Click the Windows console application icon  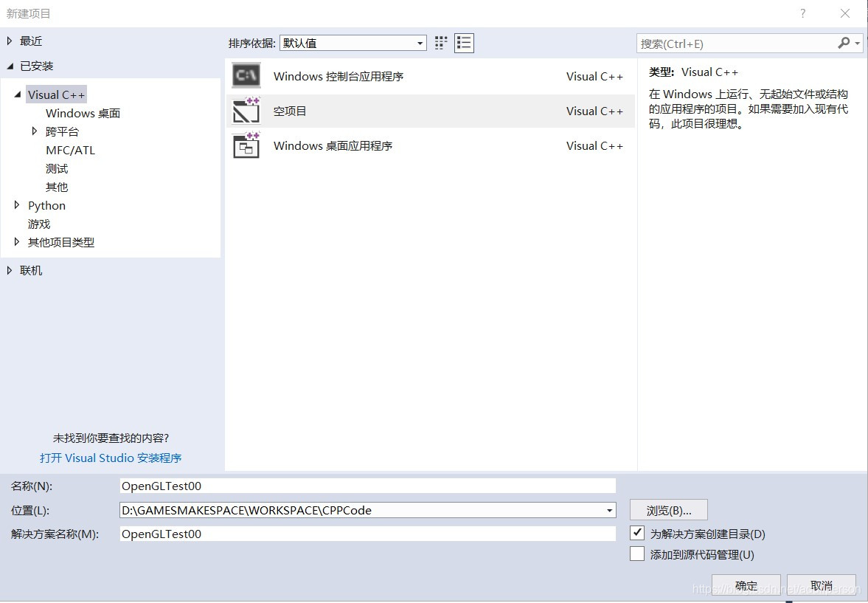click(246, 76)
